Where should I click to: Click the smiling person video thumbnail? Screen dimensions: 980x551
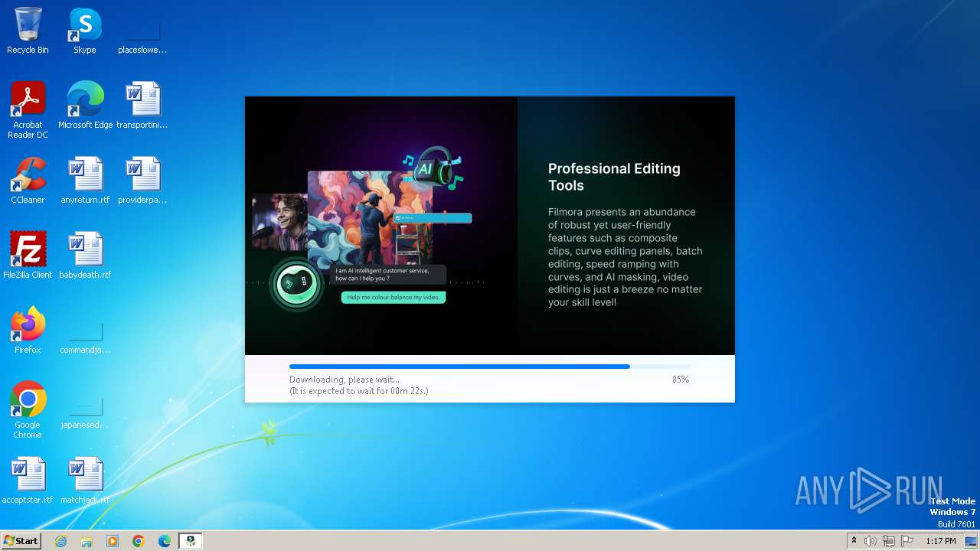point(279,222)
